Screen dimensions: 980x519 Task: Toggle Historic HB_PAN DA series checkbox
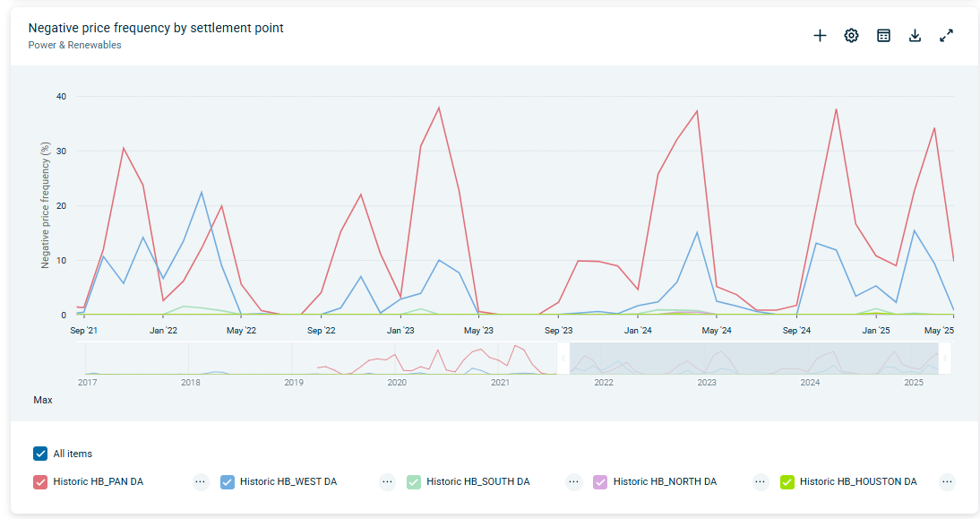[x=40, y=481]
